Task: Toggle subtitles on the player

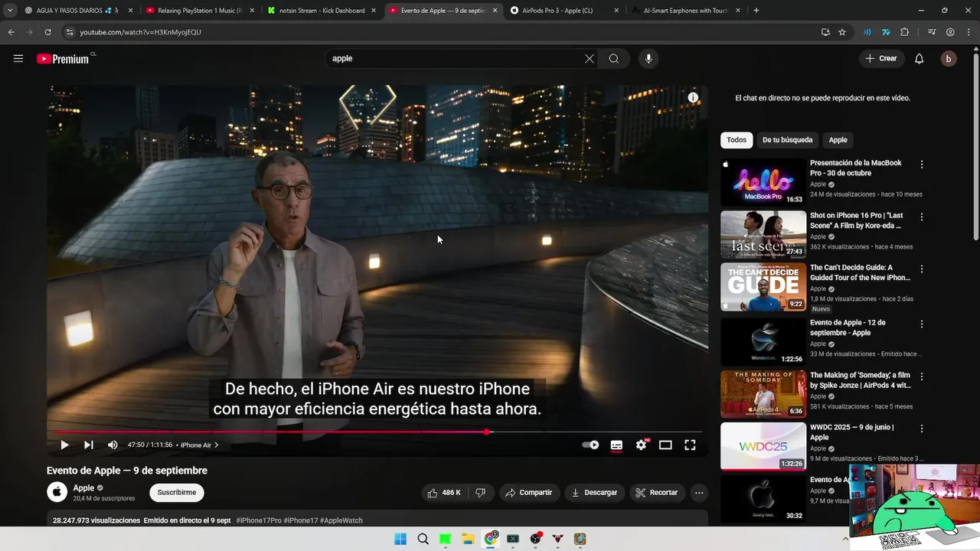Action: pos(616,445)
